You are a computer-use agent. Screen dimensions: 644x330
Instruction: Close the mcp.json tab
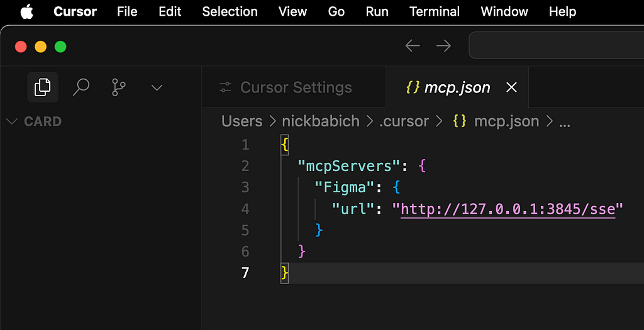point(511,87)
